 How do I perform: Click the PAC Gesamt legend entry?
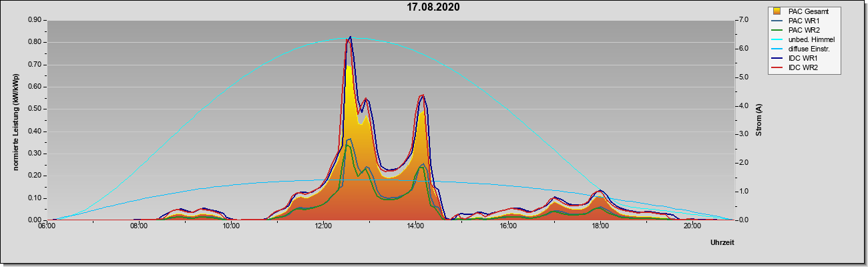point(805,11)
